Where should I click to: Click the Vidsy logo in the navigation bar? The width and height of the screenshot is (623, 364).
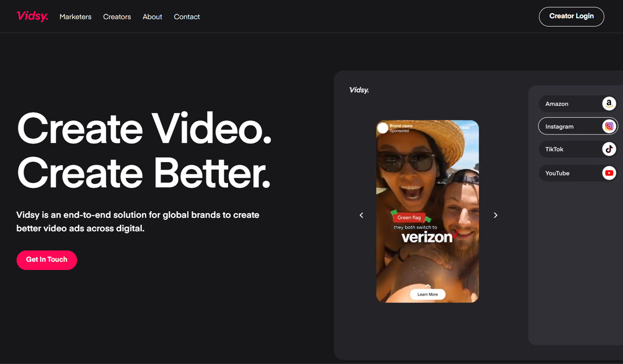pos(32,16)
